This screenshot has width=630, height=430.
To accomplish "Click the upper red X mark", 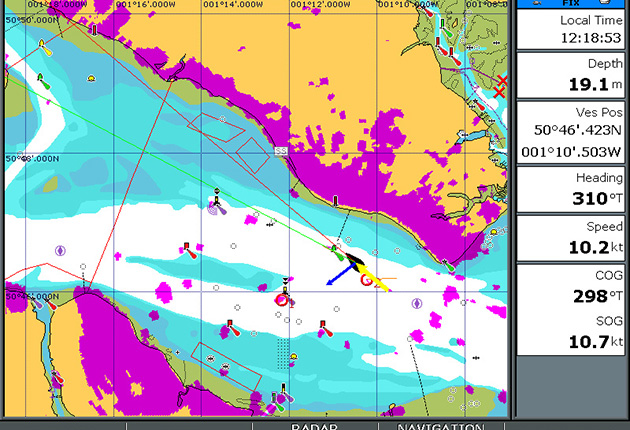I will [x=502, y=80].
